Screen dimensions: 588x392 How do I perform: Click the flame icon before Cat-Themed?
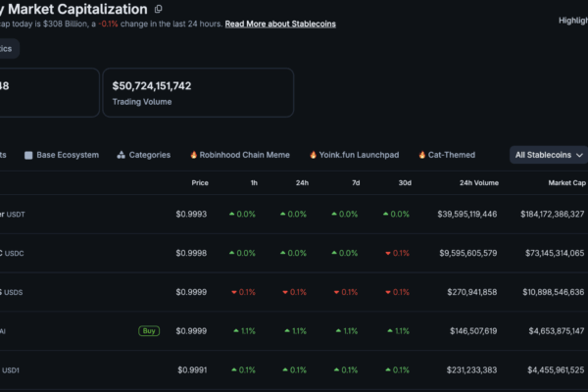click(x=421, y=155)
